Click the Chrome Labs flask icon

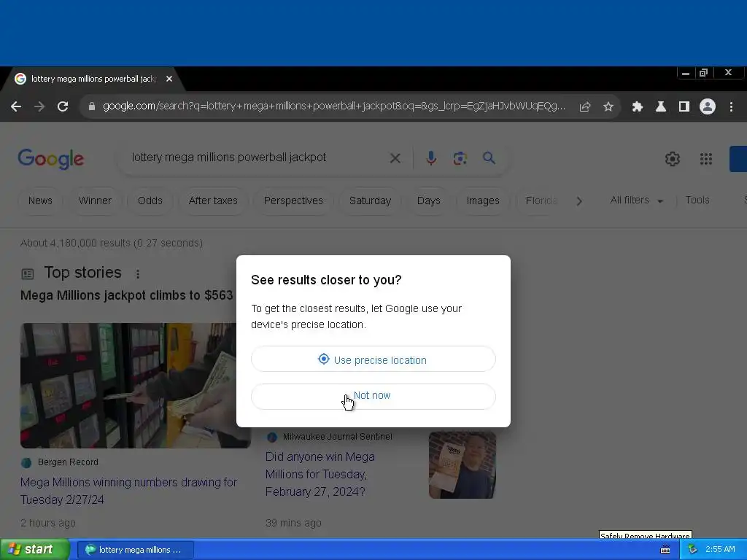661,106
